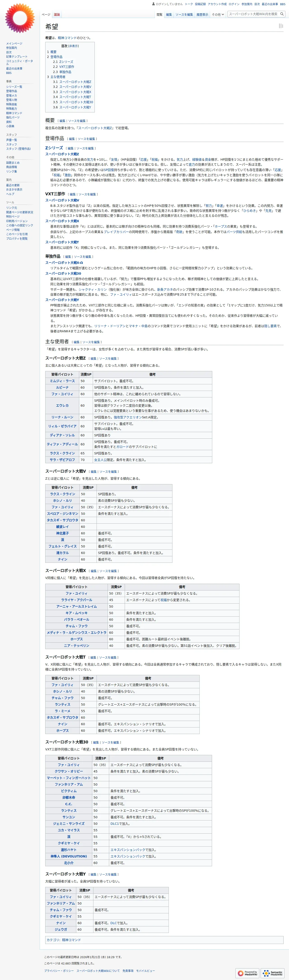Open リンク元 tool link
Viewport: 289px width, 980px height.
click(x=11, y=208)
